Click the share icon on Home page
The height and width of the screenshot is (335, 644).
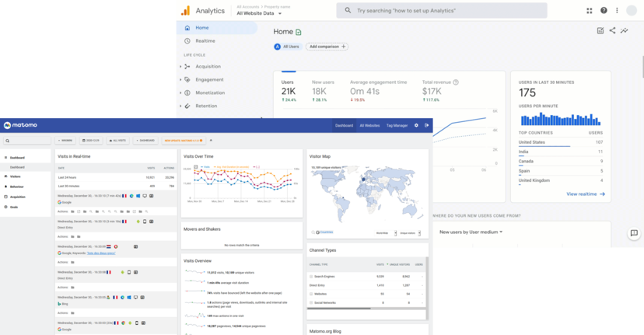(612, 31)
